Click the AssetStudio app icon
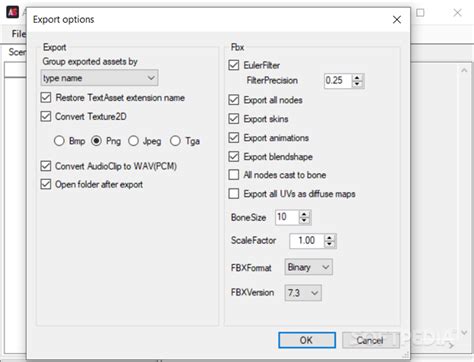This screenshot has height=362, width=474. (x=13, y=12)
